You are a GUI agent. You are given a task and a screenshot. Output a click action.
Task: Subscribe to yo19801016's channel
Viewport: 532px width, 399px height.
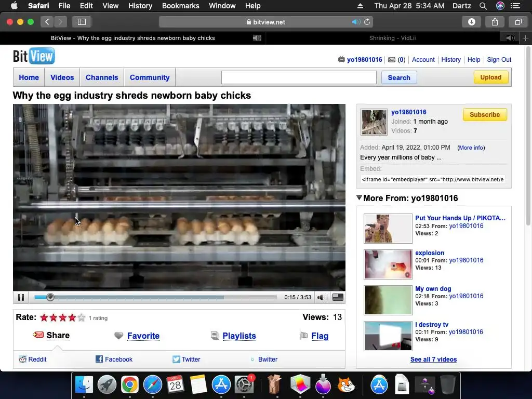point(485,115)
